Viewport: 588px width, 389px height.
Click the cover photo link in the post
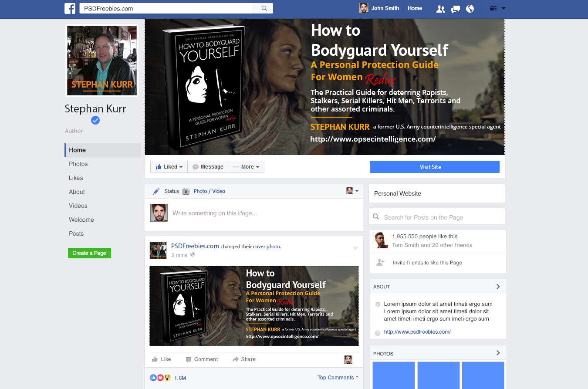(x=267, y=247)
